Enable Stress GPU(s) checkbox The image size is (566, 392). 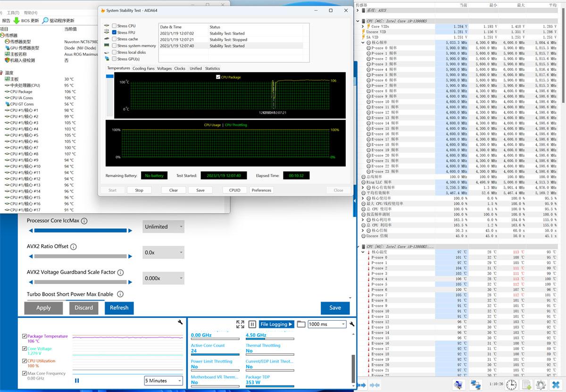114,59
